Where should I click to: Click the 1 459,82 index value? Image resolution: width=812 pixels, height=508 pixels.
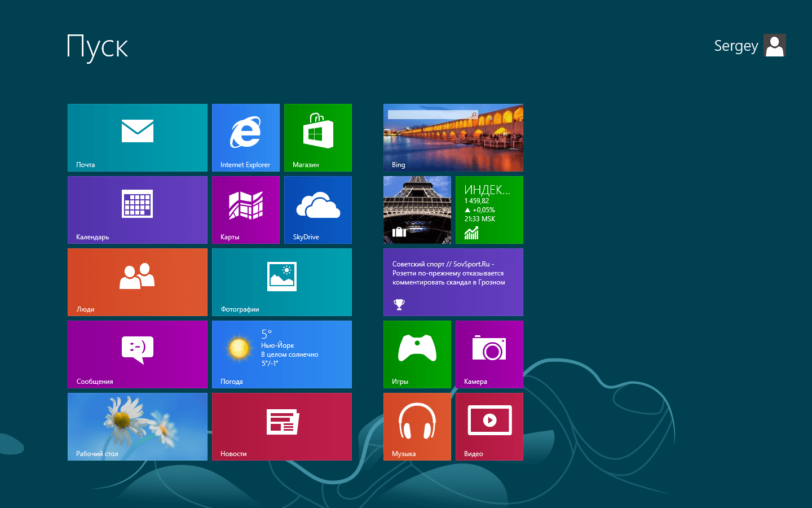tap(476, 201)
